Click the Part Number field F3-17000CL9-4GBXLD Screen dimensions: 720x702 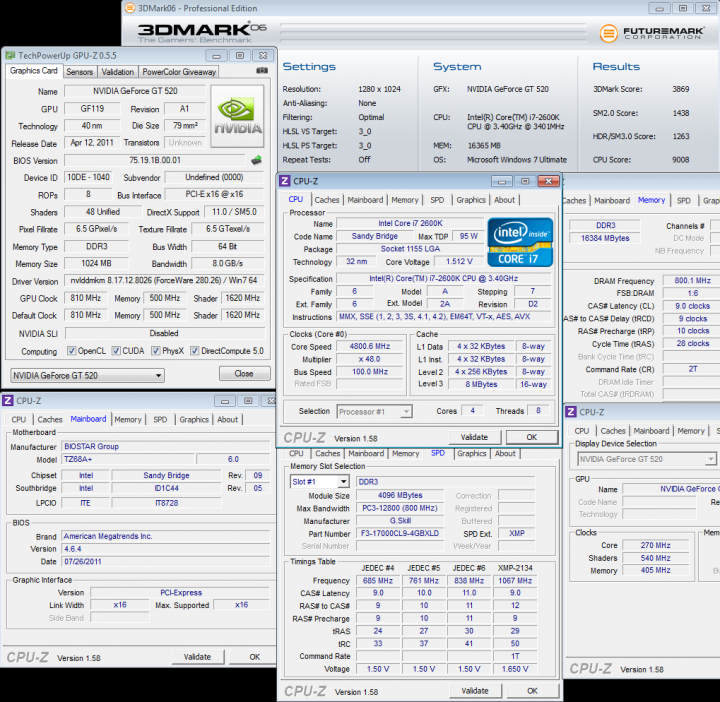[x=400, y=534]
